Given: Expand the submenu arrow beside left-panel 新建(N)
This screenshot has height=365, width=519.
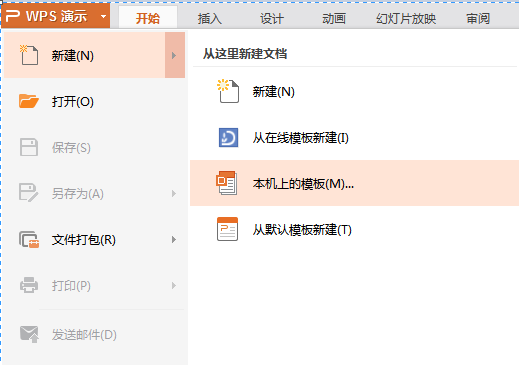Looking at the screenshot, I should click(x=175, y=55).
